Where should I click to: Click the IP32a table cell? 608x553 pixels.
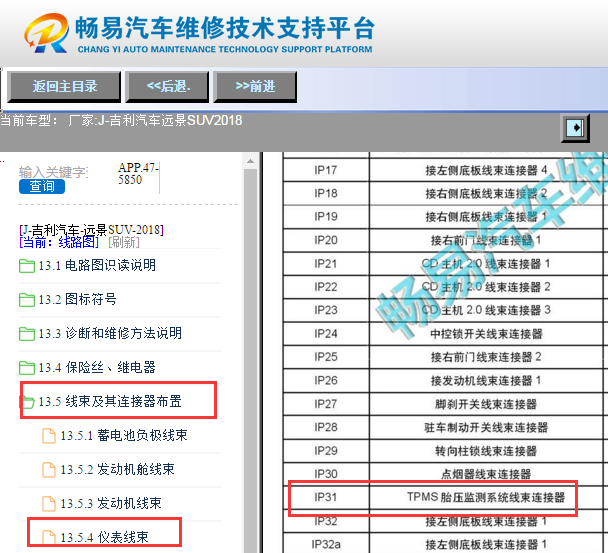pos(326,544)
